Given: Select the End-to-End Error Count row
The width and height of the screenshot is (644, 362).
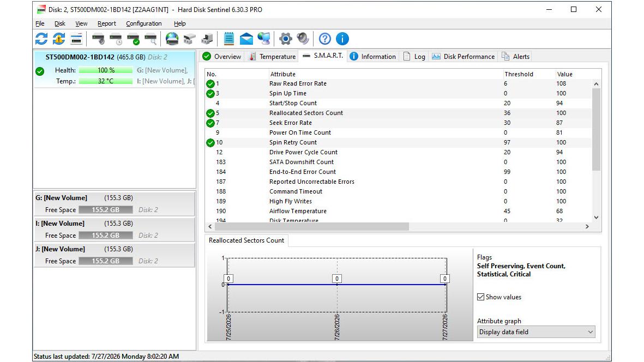Looking at the screenshot, I should click(399, 172).
